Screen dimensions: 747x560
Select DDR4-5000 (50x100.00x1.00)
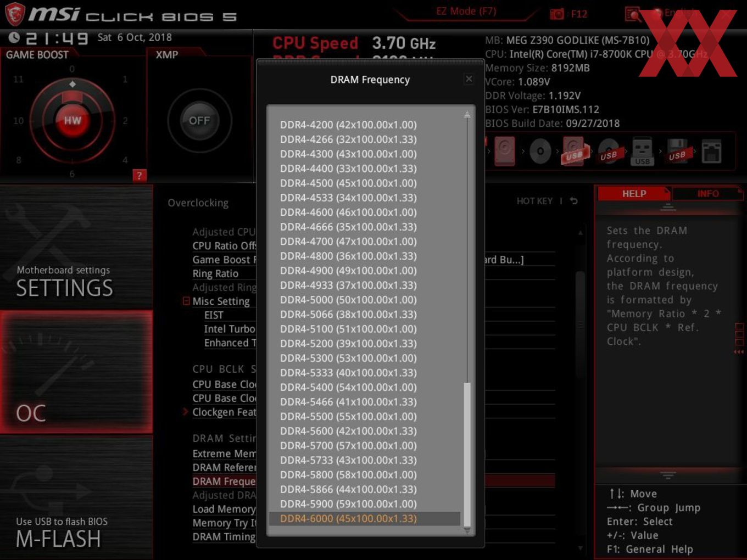(364, 300)
